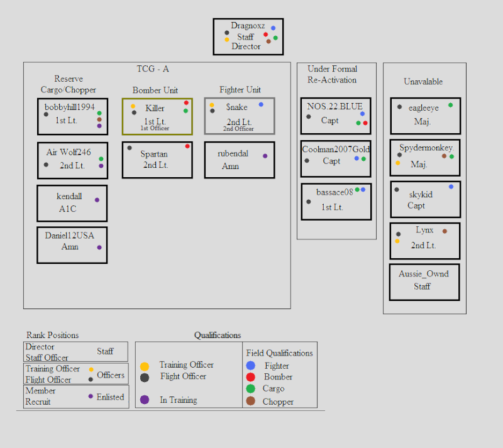Click the 'Coolman2007Gold' name text
The image size is (503, 448).
coord(336,149)
